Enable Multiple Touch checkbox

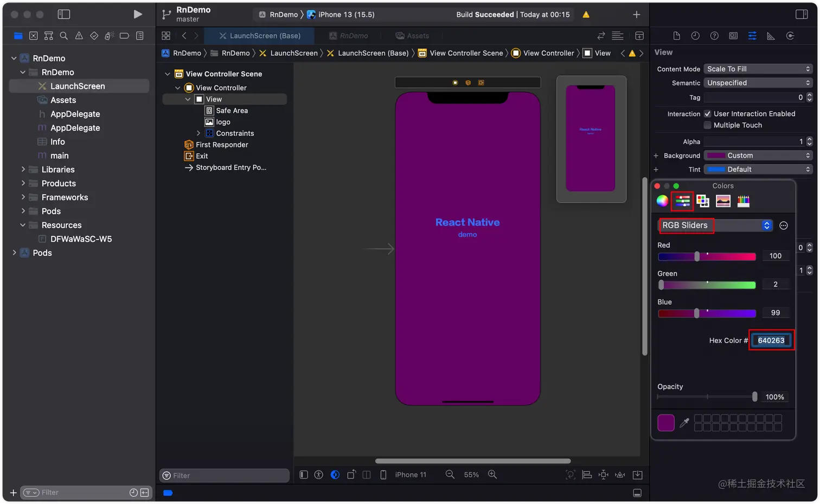[707, 125]
